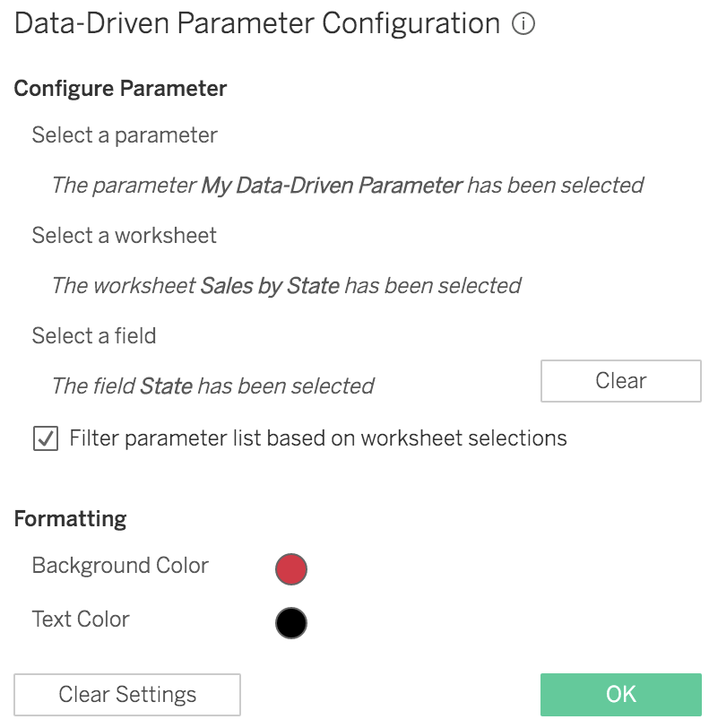
Task: Click the words 'has been selected' after the parameter name
Action: pos(556,186)
